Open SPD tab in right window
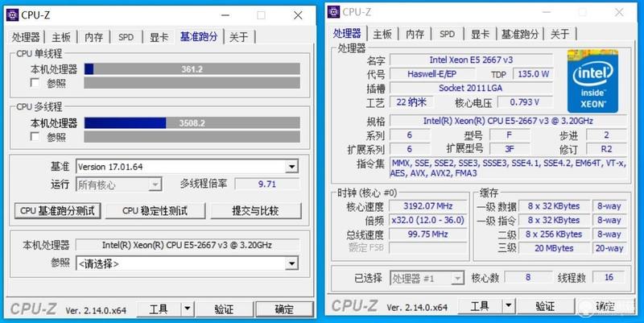This screenshot has width=644, height=323. (x=448, y=34)
